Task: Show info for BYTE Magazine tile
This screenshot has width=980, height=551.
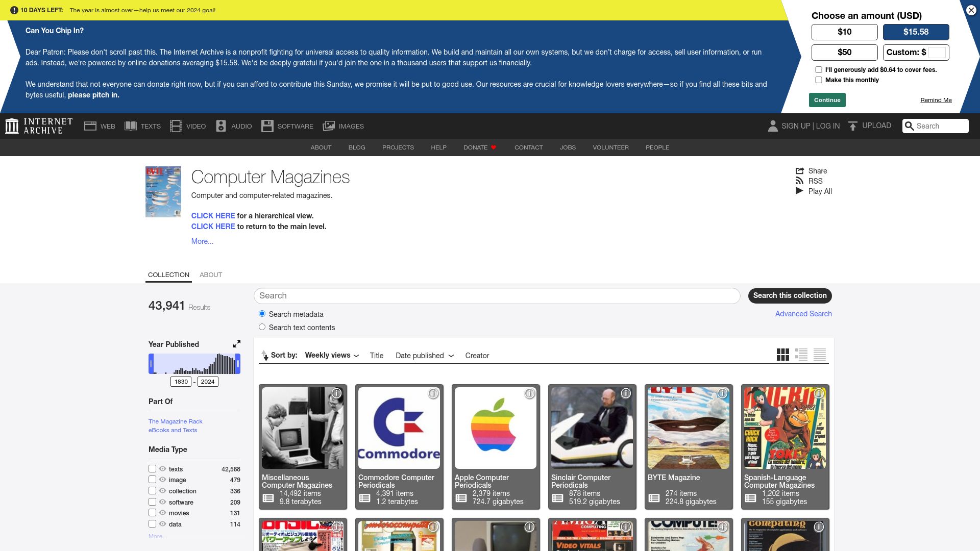Action: pyautogui.click(x=722, y=393)
